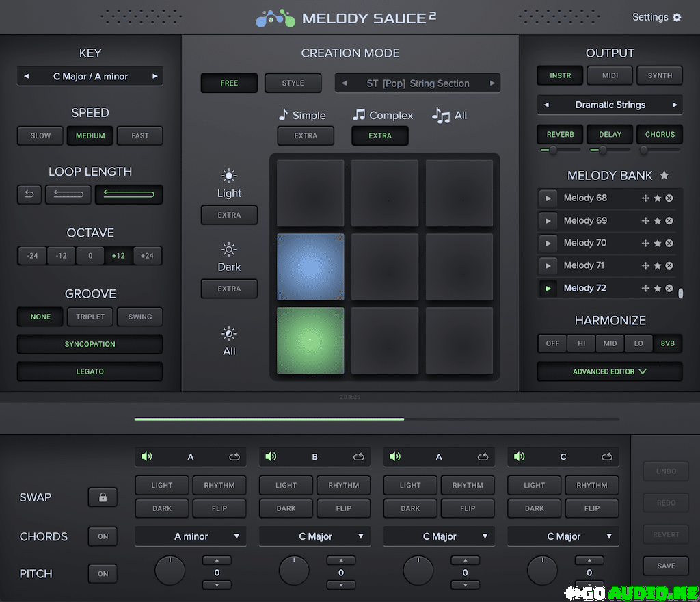Open the A minor chord dropdown
The height and width of the screenshot is (602, 700).
(x=191, y=536)
